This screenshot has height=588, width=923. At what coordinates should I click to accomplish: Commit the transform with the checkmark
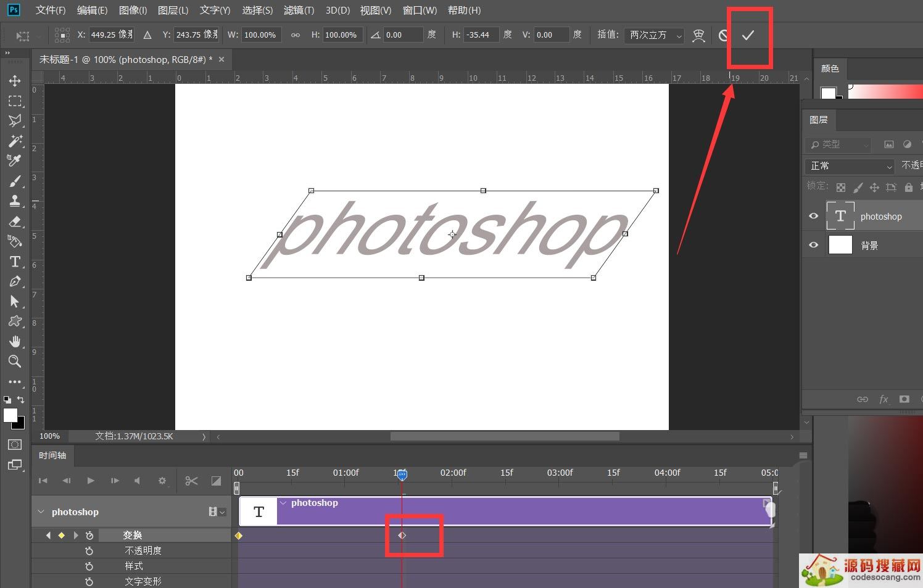(x=748, y=35)
